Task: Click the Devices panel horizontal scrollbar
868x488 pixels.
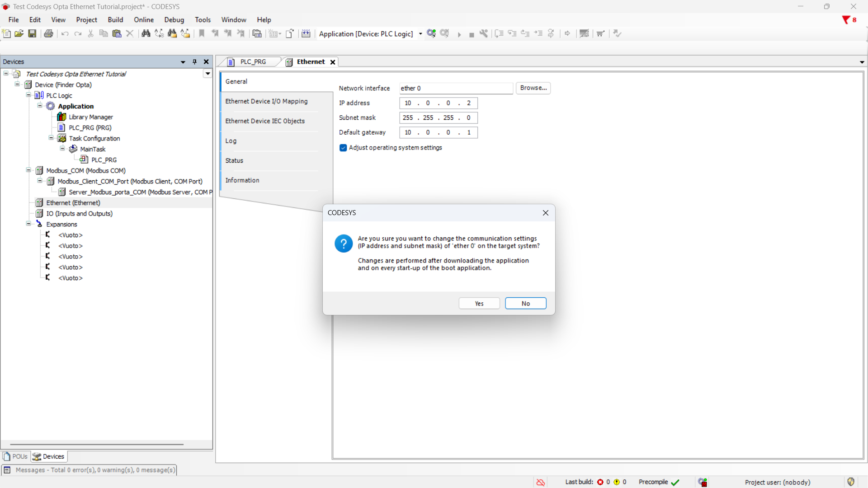Action: [x=97, y=444]
